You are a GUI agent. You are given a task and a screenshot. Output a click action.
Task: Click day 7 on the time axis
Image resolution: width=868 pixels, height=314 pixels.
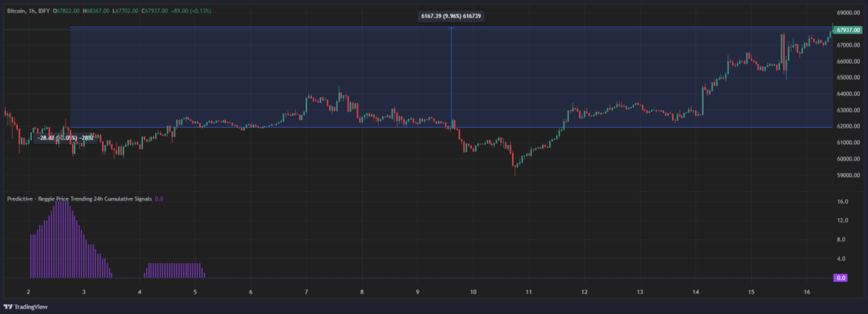306,292
